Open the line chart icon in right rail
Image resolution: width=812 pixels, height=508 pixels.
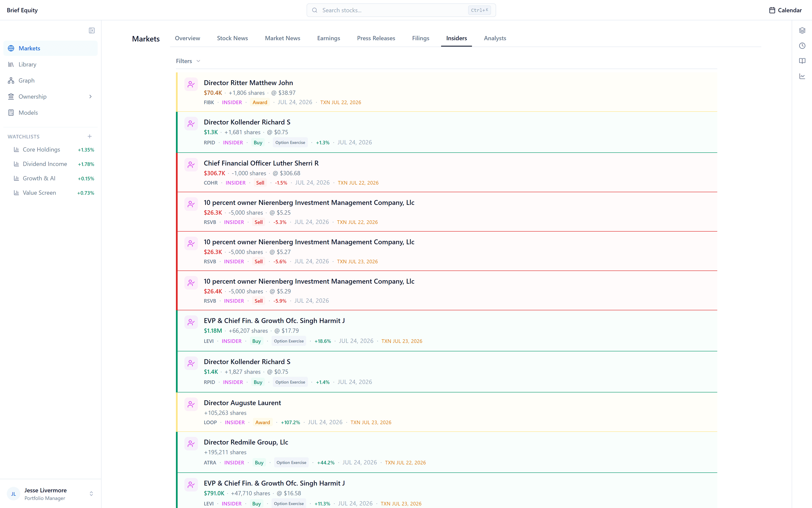[x=802, y=76]
